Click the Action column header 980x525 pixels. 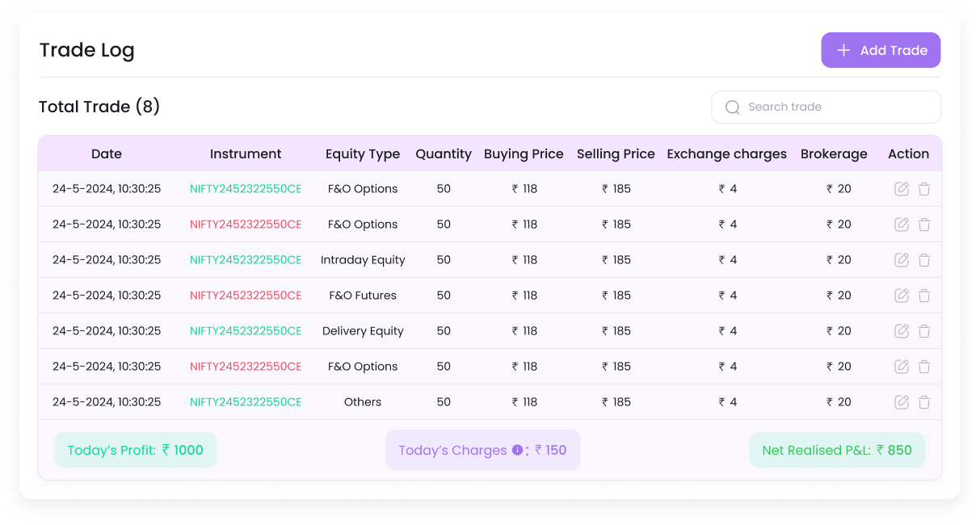coord(908,153)
